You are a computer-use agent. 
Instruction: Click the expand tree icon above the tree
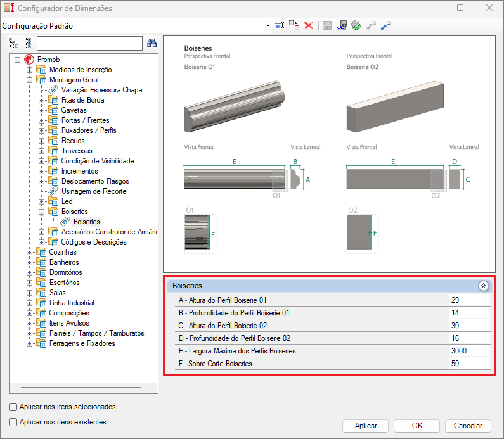13,43
